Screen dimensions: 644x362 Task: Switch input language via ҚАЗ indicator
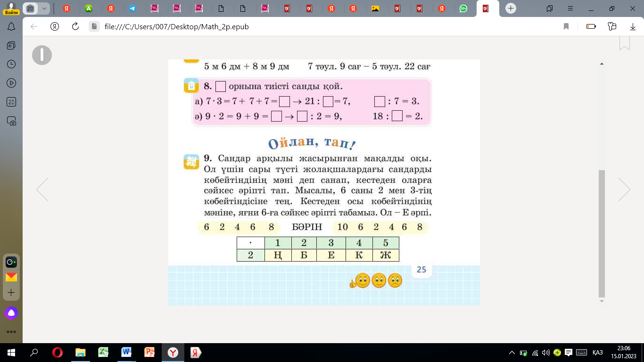pyautogui.click(x=597, y=353)
